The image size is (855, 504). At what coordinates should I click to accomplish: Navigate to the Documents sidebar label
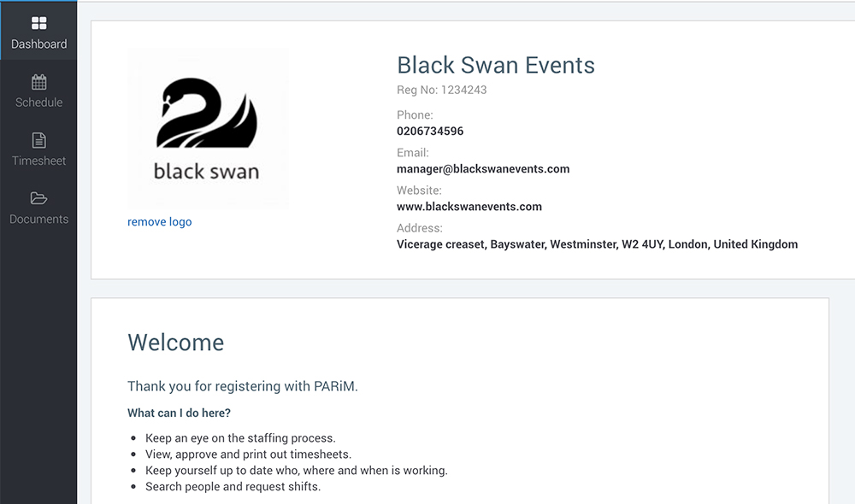(38, 219)
